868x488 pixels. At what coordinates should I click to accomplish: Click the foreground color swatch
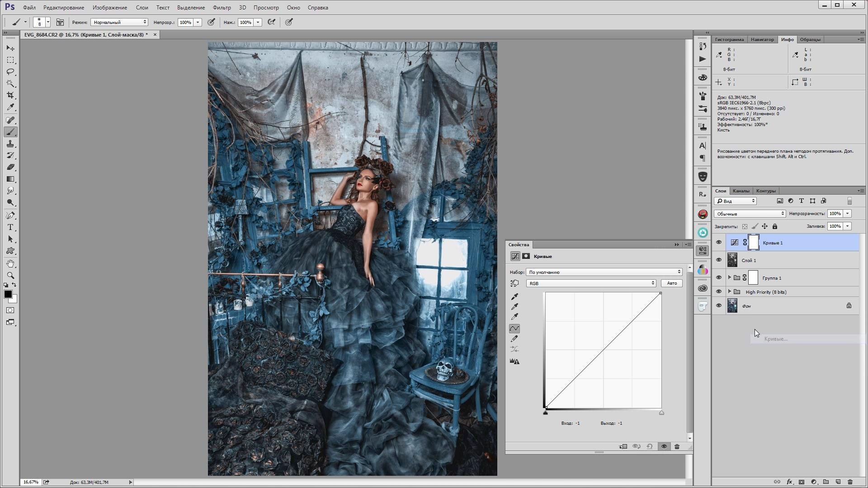[8, 295]
